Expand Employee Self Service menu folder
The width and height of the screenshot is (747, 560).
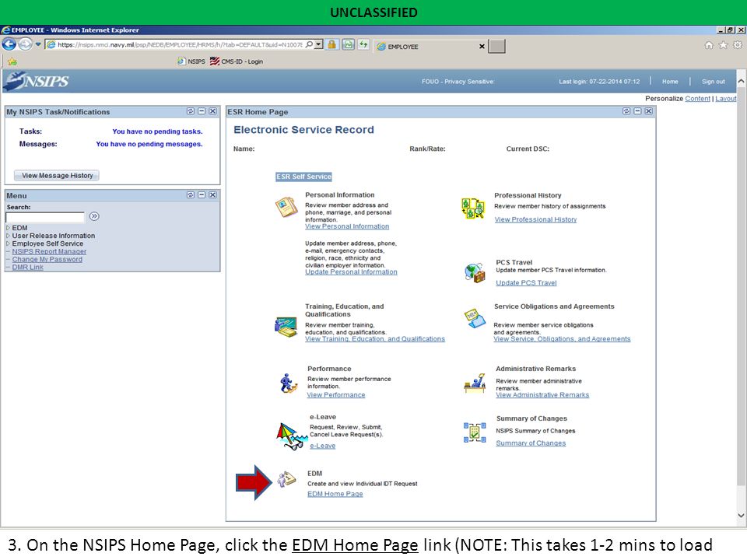coord(8,243)
